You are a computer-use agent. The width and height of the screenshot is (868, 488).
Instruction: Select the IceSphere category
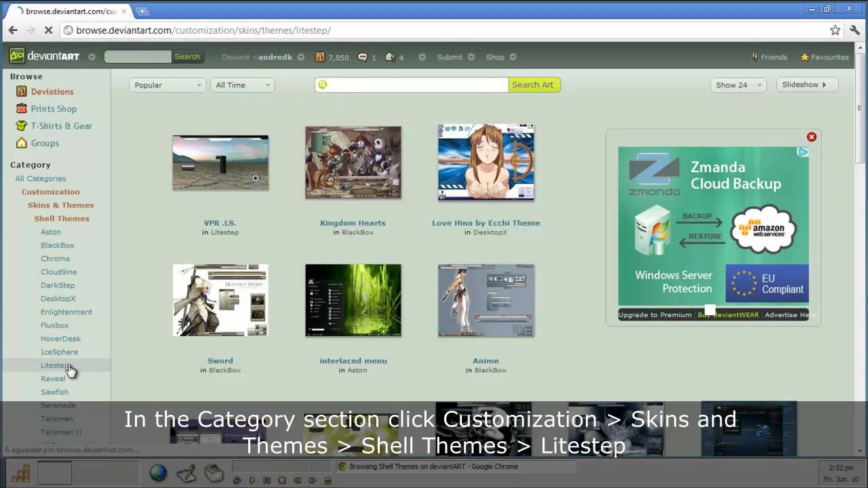coord(59,352)
